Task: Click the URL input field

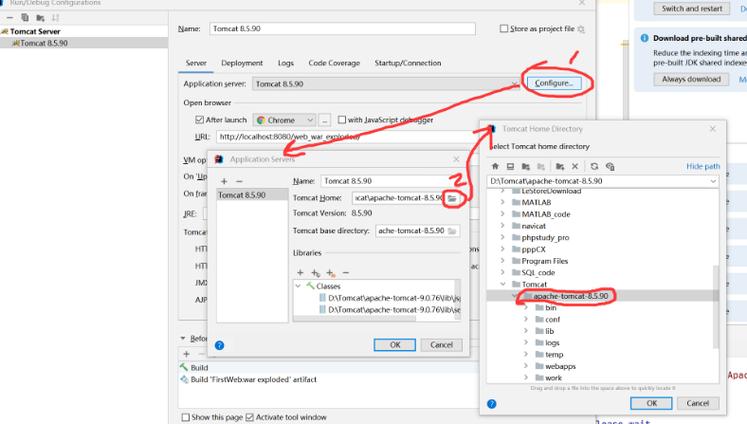Action: point(348,137)
